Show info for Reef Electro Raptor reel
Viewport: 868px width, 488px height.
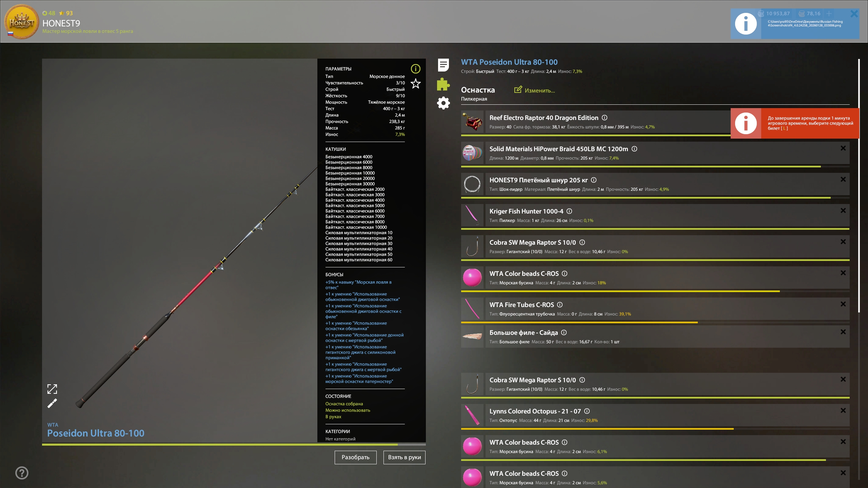pos(605,118)
